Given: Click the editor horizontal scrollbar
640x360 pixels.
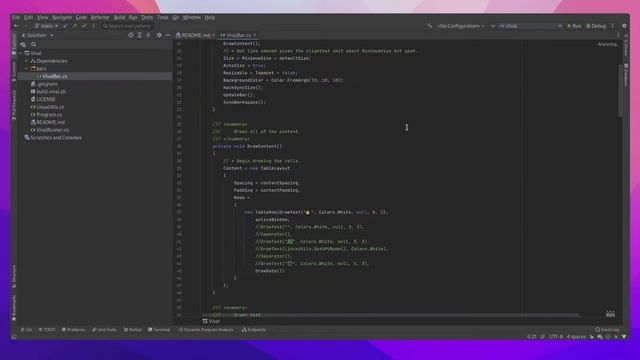Looking at the screenshot, I should click(x=390, y=315).
